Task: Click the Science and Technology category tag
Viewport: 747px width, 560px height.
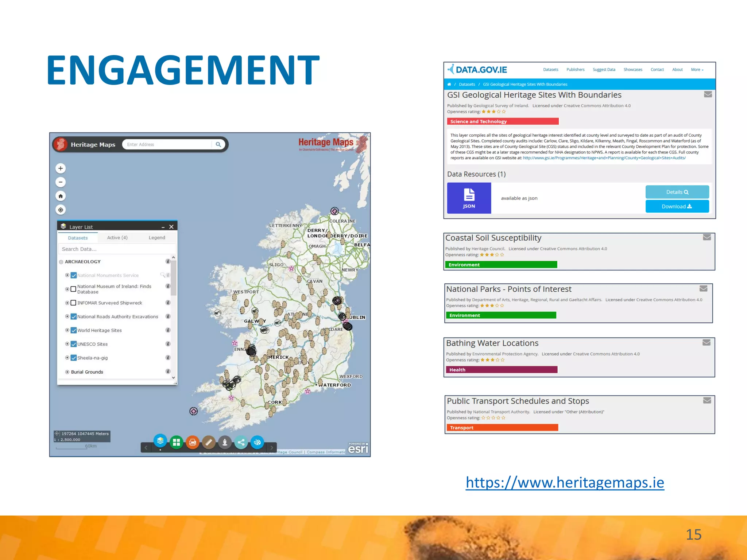Action: point(503,121)
